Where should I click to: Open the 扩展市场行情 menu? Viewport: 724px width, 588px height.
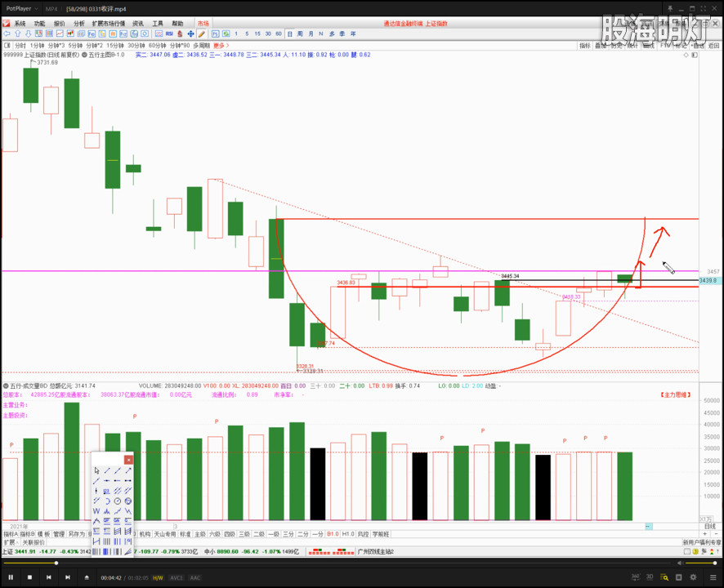pyautogui.click(x=109, y=24)
